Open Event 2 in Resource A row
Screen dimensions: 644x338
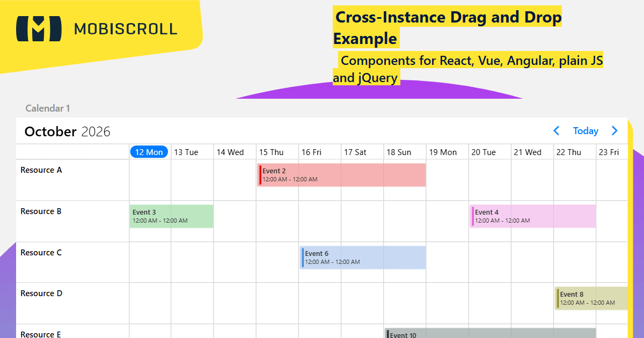[342, 175]
